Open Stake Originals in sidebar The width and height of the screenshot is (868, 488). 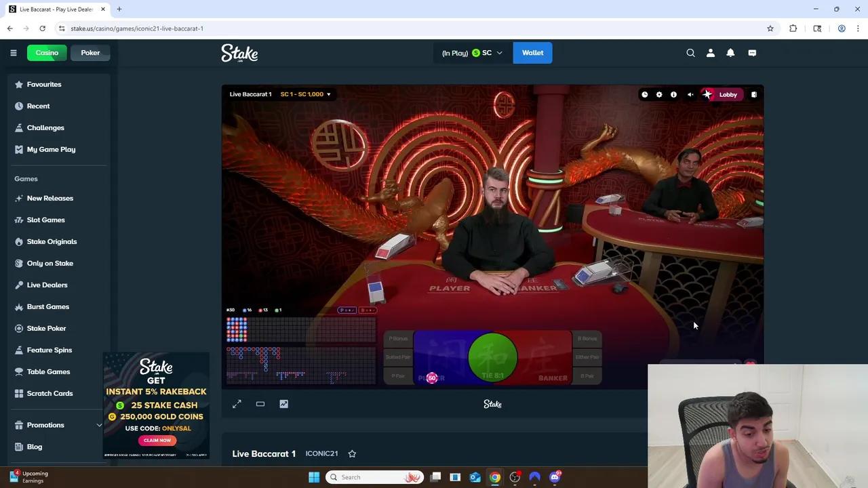[x=52, y=241]
